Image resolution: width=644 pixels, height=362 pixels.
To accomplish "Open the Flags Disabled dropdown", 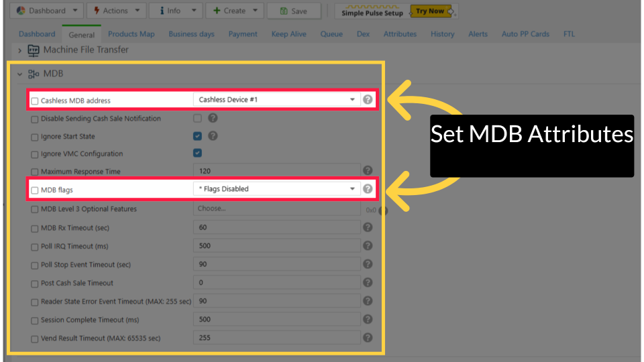I will pyautogui.click(x=276, y=189).
